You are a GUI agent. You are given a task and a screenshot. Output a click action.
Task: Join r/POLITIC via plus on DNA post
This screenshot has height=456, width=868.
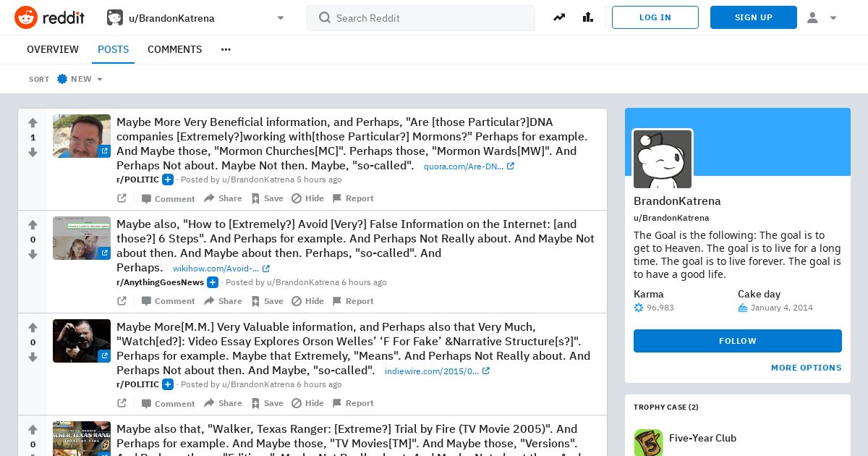167,180
